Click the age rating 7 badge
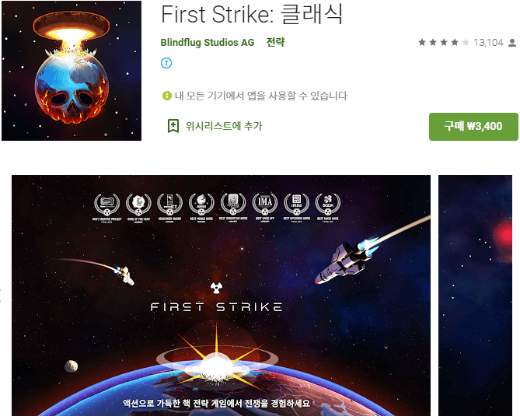 pos(166,63)
